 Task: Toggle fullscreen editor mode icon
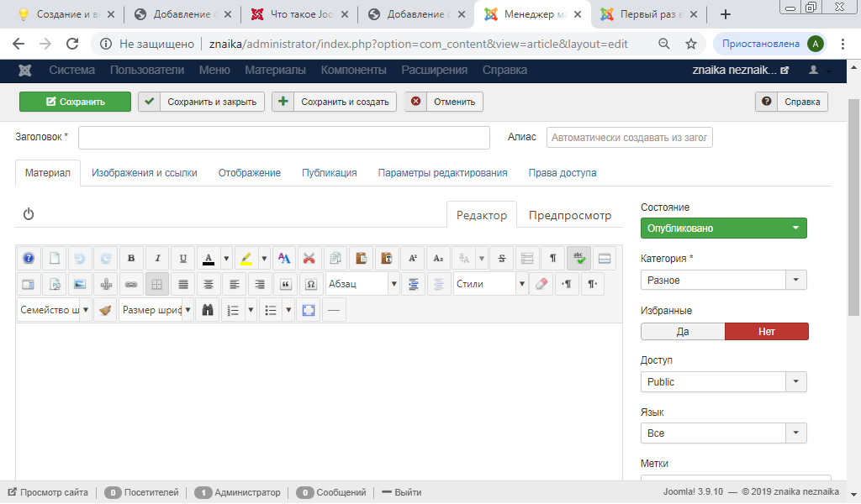tap(309, 310)
